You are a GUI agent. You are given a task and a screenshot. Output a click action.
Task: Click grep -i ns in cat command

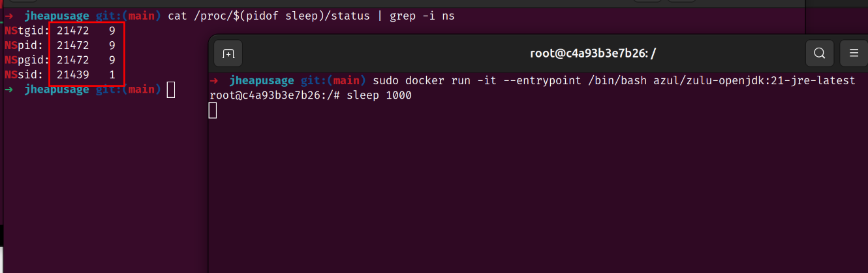(422, 16)
